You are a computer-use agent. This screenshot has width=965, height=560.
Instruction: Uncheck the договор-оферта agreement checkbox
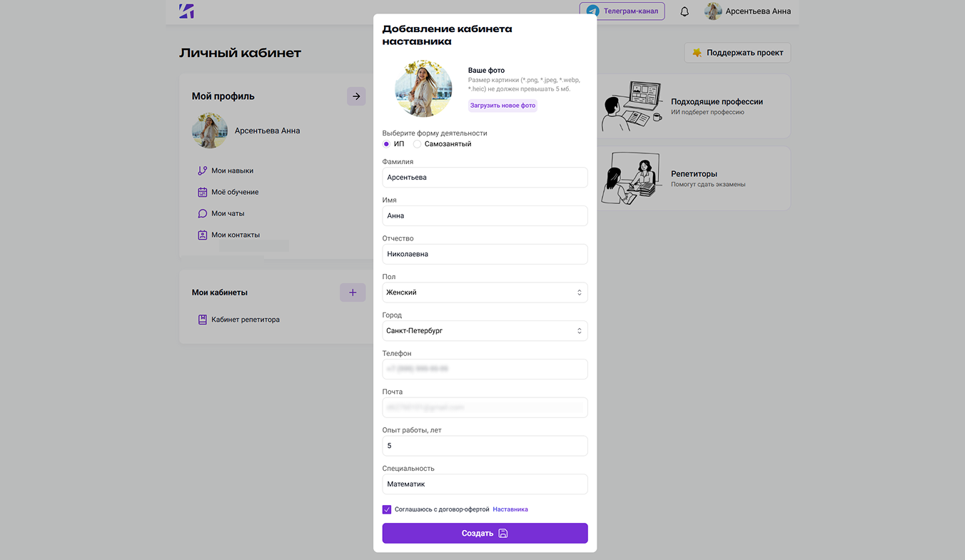click(x=387, y=509)
